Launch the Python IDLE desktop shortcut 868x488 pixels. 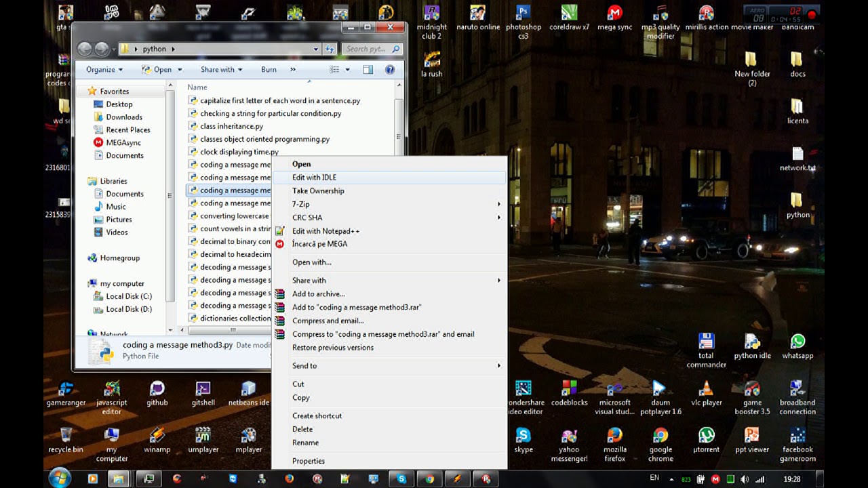tap(752, 342)
